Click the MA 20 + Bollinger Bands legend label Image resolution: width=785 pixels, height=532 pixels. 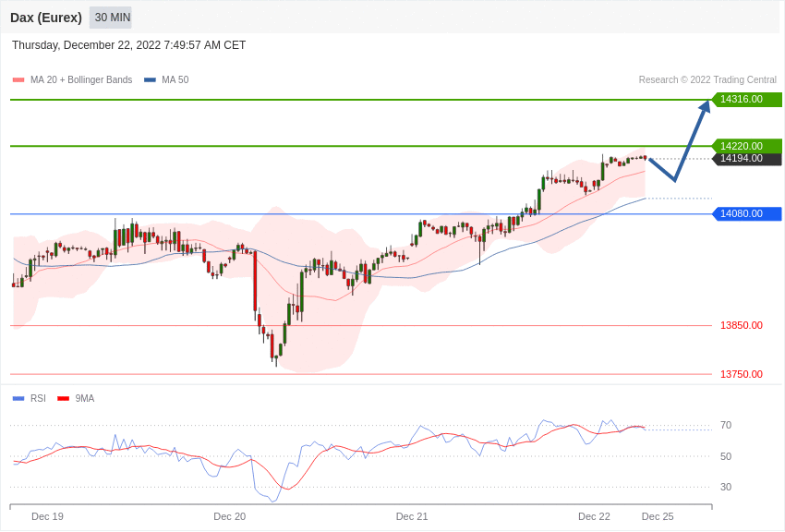click(x=81, y=79)
